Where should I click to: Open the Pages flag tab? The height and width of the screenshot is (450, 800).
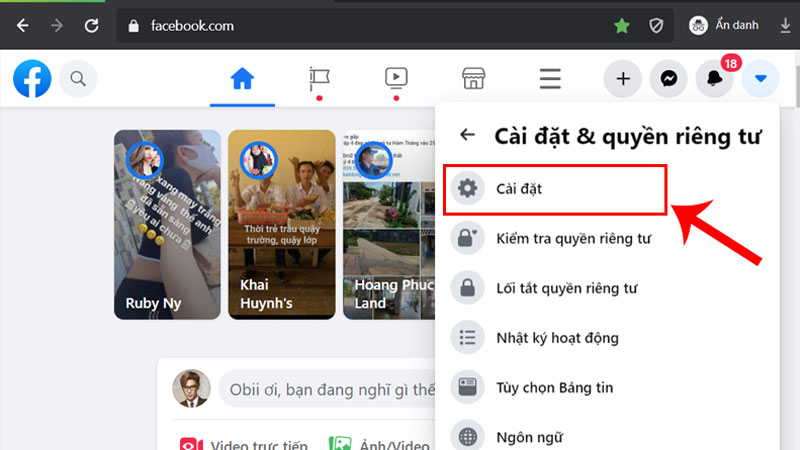319,79
